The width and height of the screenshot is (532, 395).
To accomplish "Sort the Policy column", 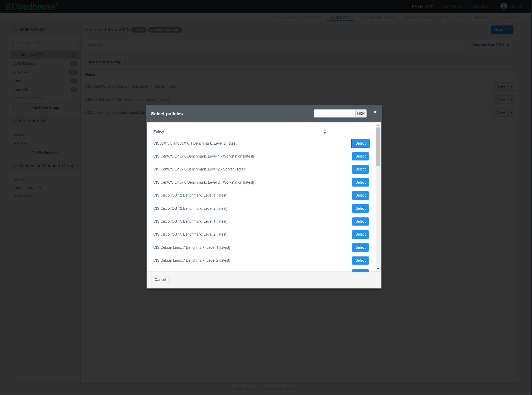I will point(325,131).
